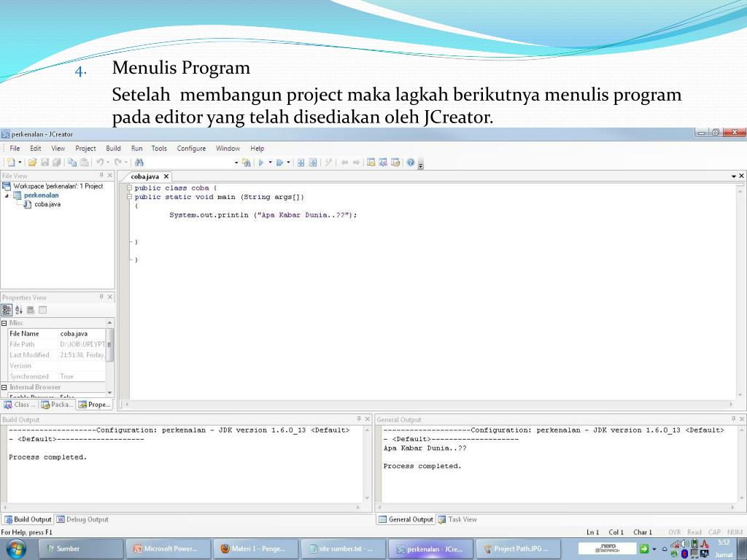This screenshot has height=560, width=747.
Task: Click the Project Path.JPG taskbar button
Action: coord(519,549)
